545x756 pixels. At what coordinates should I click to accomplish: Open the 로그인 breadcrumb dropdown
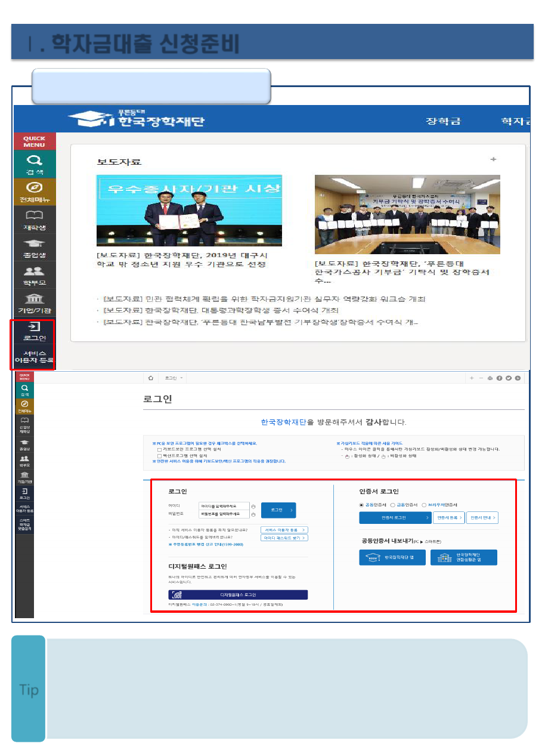tap(174, 378)
